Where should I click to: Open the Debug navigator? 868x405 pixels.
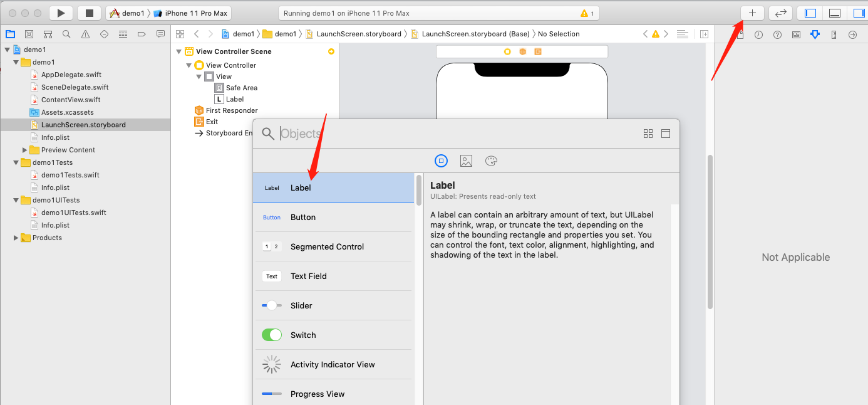point(123,34)
